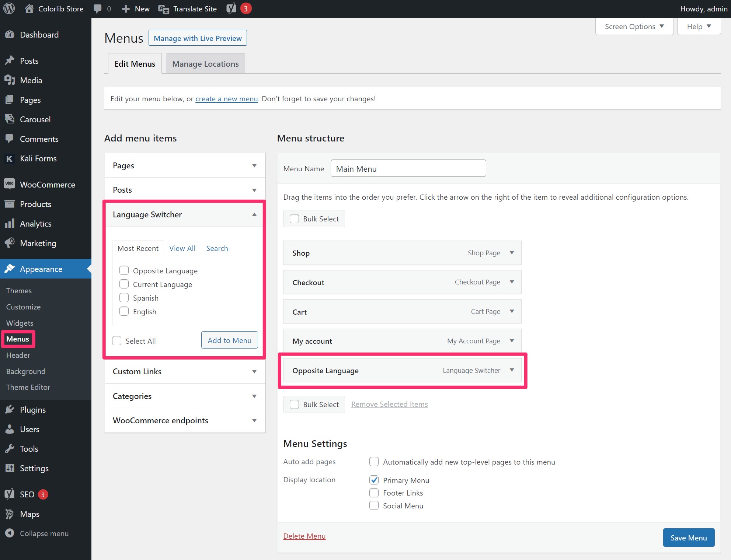The image size is (731, 560).
Task: Click the Marketing megaphone icon
Action: click(x=10, y=243)
